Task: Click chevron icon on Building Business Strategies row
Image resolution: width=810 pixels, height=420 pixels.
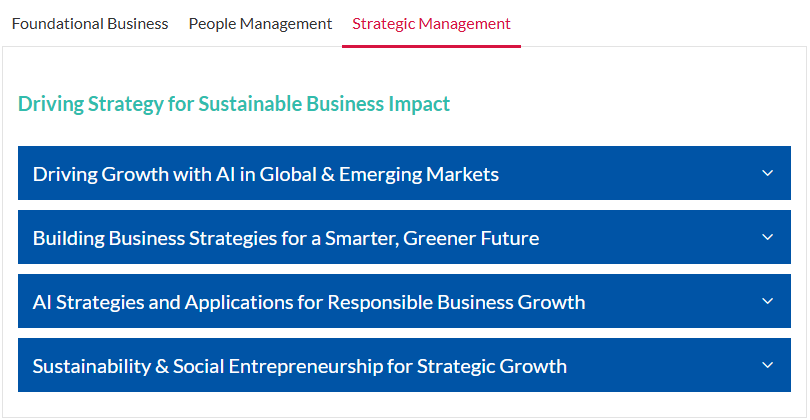Action: pos(768,237)
